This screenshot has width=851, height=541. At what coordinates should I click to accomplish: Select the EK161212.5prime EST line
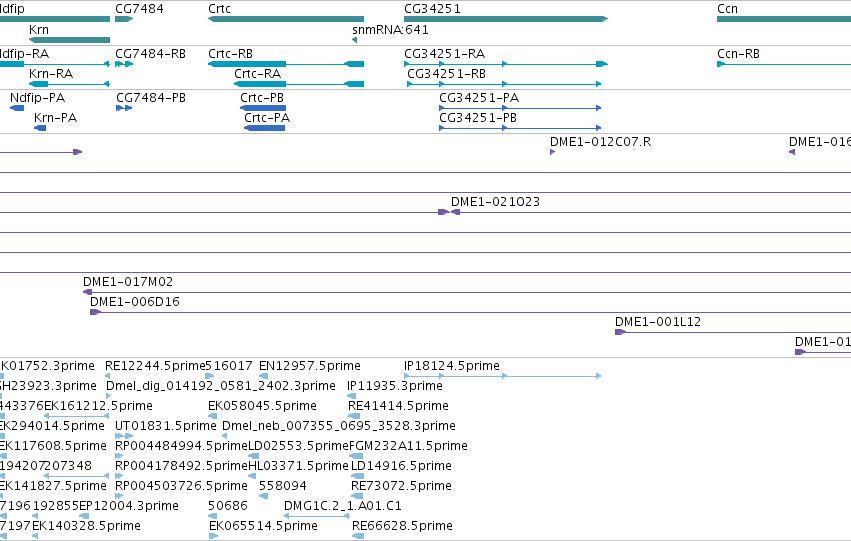(77, 416)
